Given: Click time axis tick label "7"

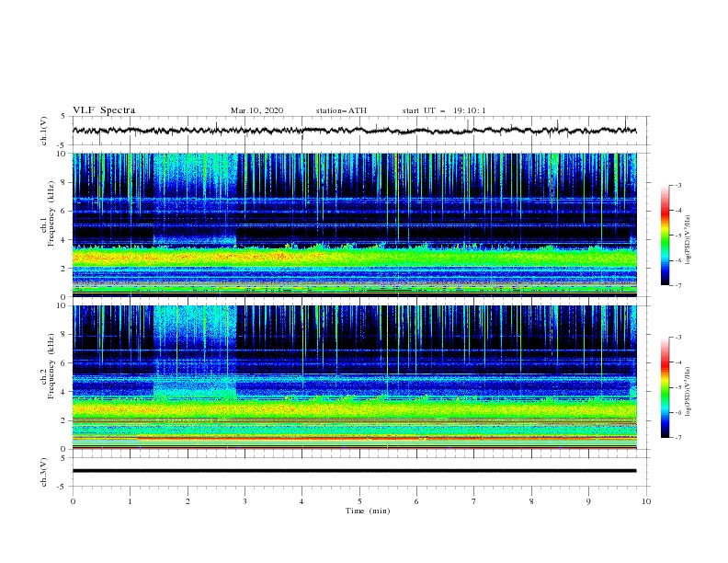Looking at the screenshot, I should click(x=474, y=501).
